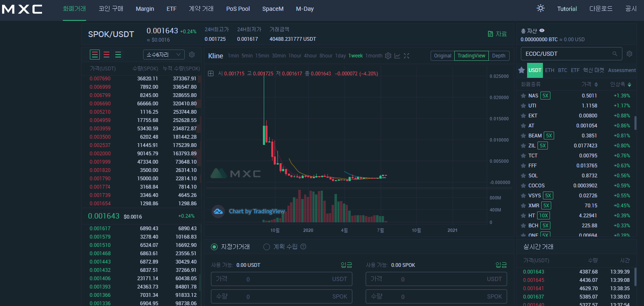Show asks-only order book view
Viewport: 644px width, 306px height.
(x=107, y=55)
